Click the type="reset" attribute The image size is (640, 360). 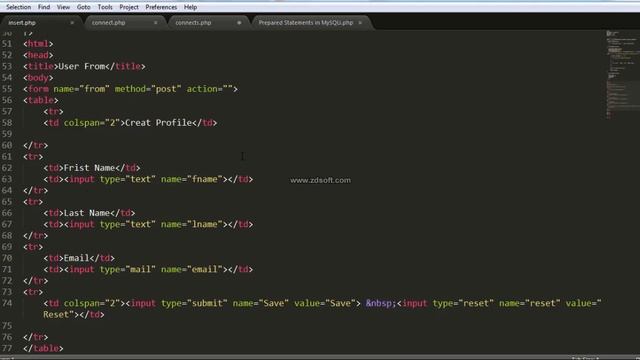pyautogui.click(x=463, y=303)
